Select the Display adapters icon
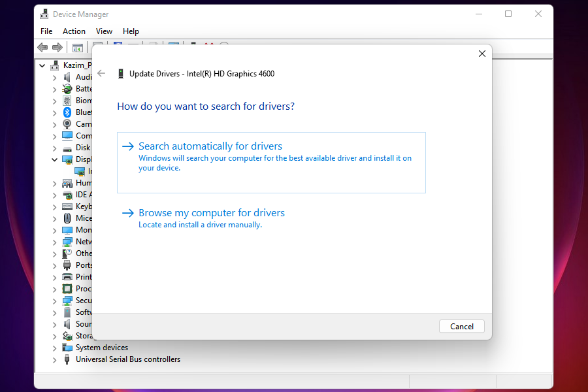 pos(67,159)
